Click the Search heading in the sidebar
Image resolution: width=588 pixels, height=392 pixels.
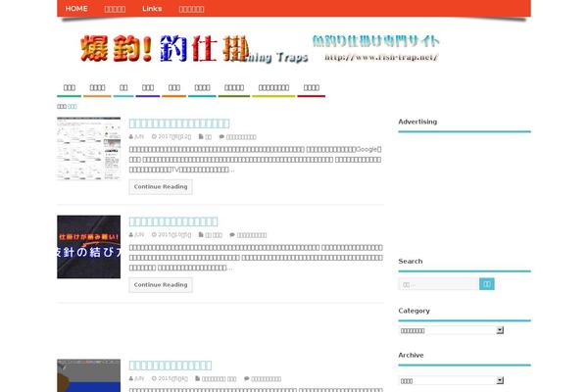pyautogui.click(x=411, y=261)
